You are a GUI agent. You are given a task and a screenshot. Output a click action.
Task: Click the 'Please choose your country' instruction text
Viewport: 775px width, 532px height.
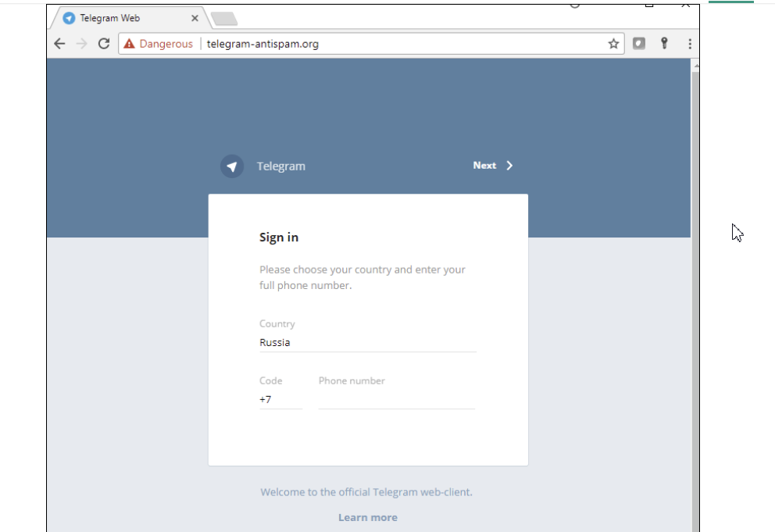coord(362,277)
